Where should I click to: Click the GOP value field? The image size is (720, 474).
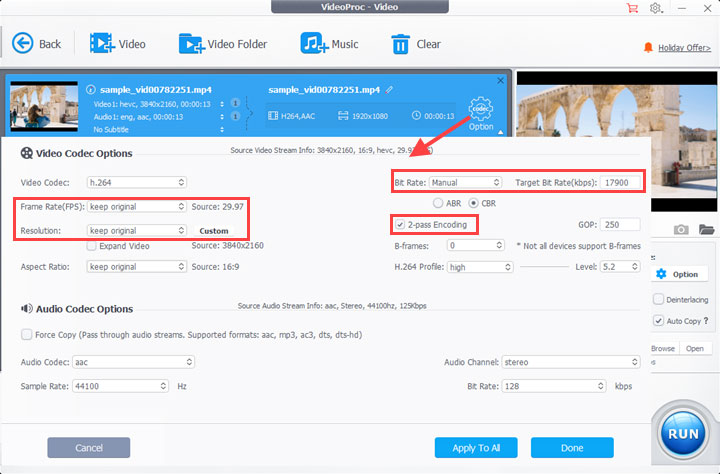(620, 225)
